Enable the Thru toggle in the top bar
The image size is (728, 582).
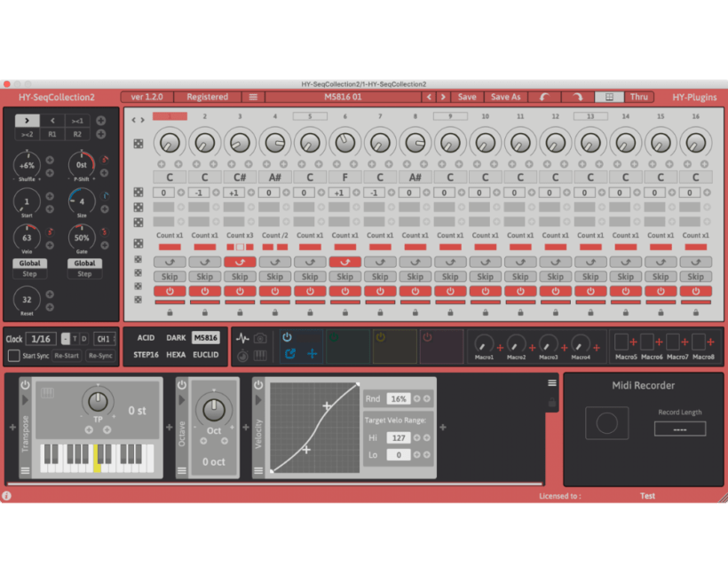(639, 97)
